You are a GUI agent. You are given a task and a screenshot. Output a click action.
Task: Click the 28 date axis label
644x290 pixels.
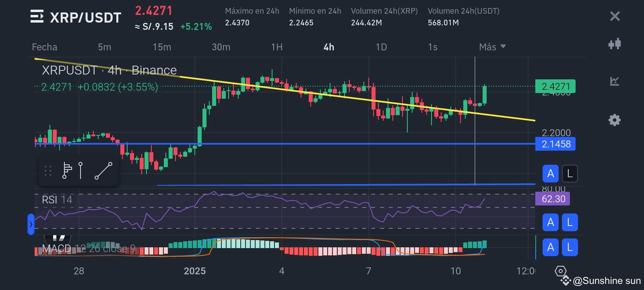(x=79, y=271)
